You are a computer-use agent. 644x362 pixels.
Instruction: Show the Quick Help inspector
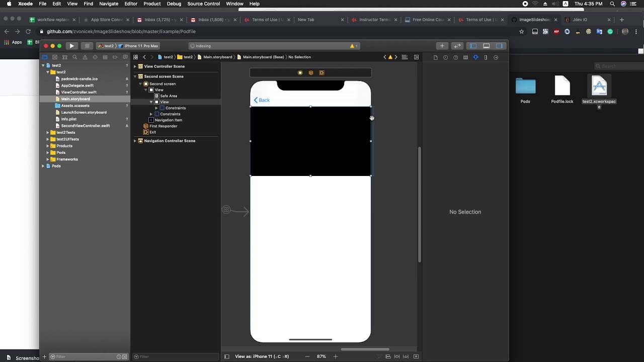coord(455,57)
